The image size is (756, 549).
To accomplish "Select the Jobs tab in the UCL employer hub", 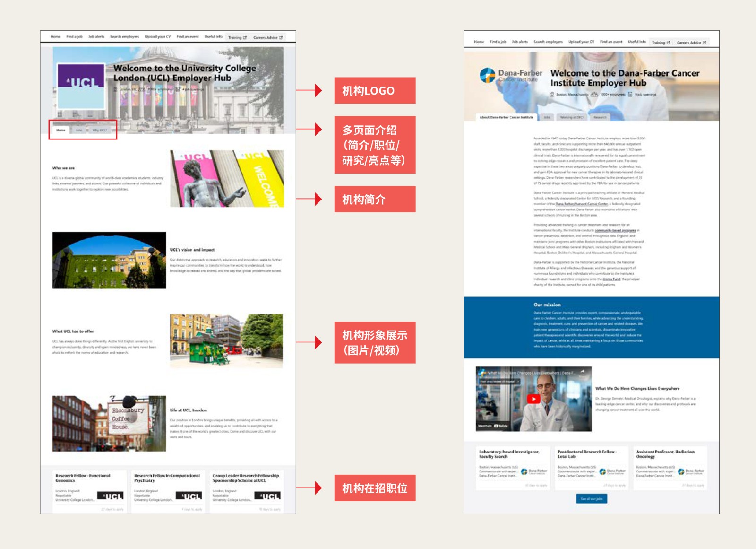I will (79, 130).
